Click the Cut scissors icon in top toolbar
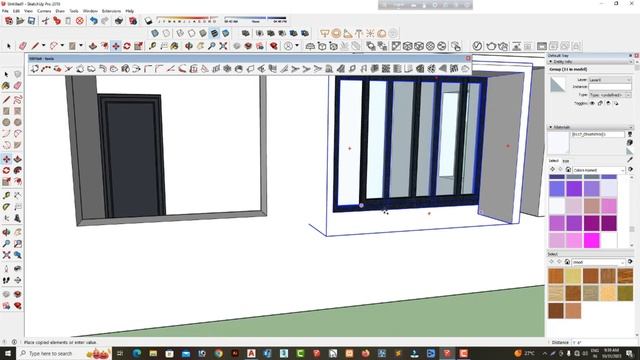The width and height of the screenshot is (640, 360). pyautogui.click(x=45, y=21)
